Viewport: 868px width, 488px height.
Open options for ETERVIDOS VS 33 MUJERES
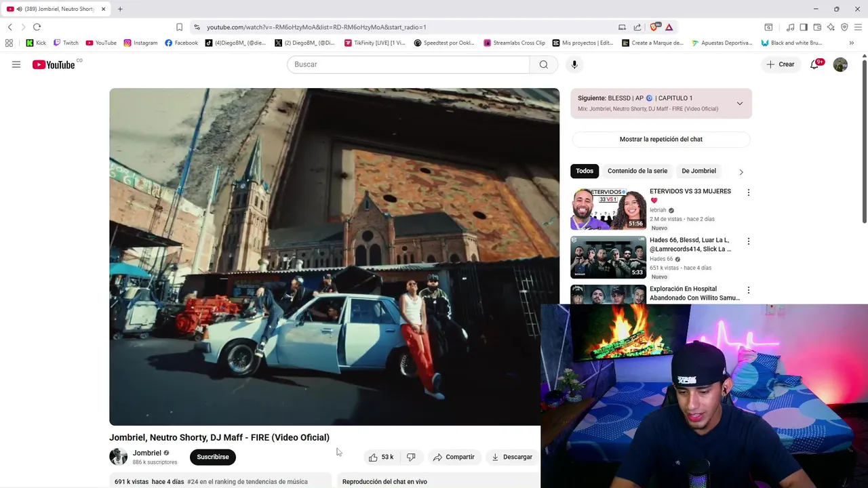749,192
